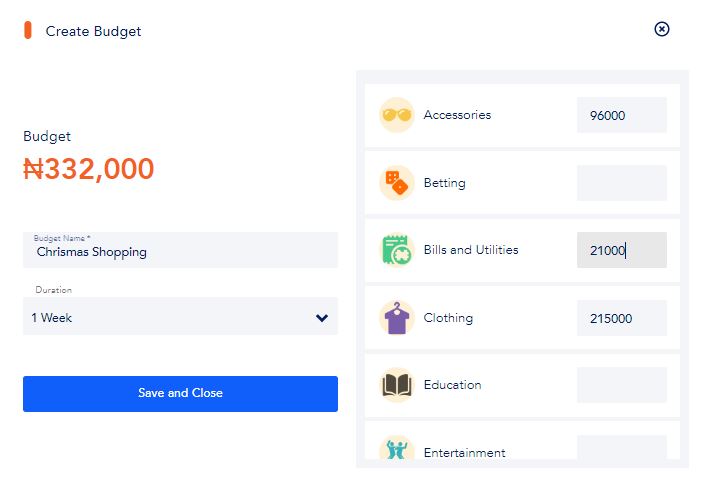Viewport: 707px width, 480px height.
Task: Click the Education open book icon
Action: 396,385
